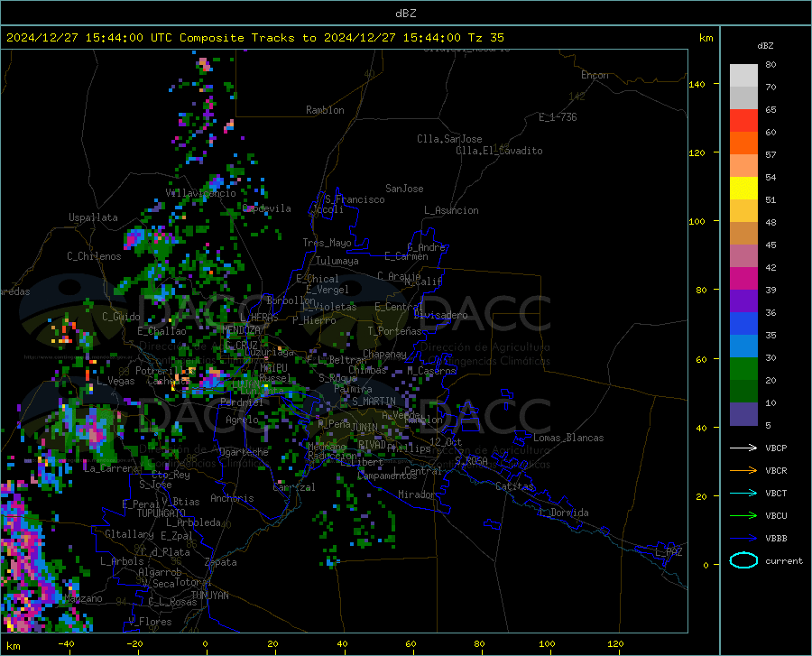
Task: Click the S_Francisco map label
Action: coord(355,199)
